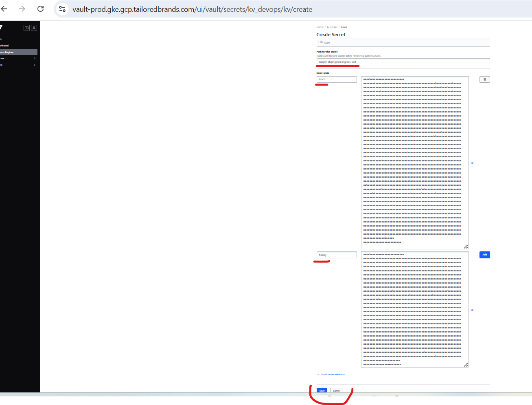Click the browser back arrow
This screenshot has width=532, height=405.
coord(4,9)
